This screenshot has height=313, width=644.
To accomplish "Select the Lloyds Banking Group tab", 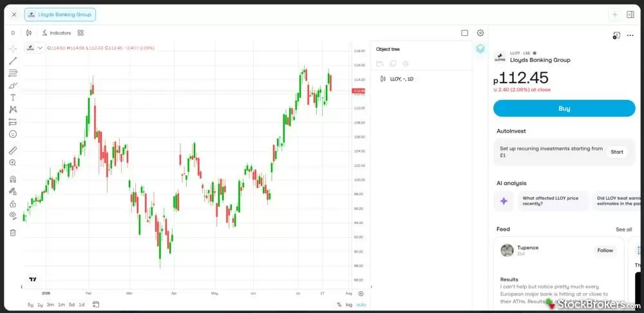I will click(x=60, y=14).
